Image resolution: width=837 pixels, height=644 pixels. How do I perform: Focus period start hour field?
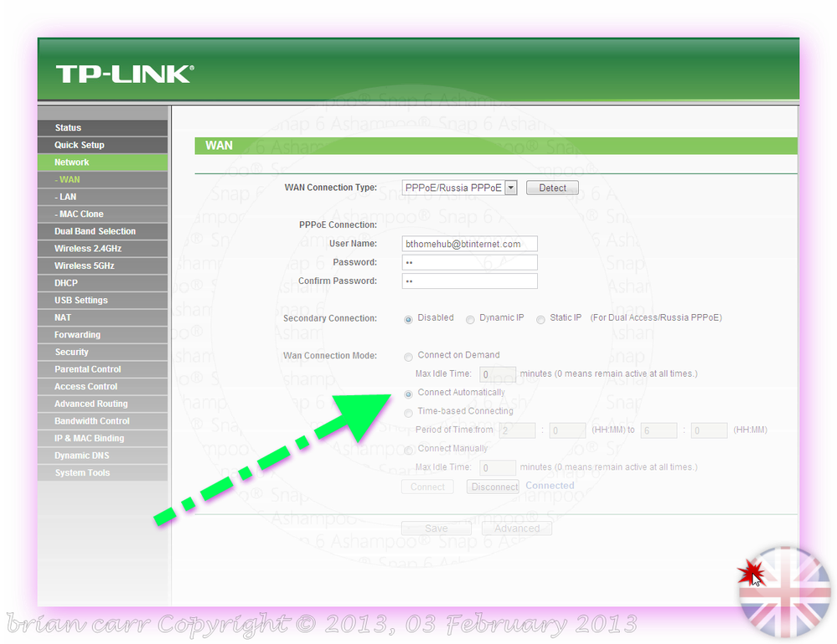(x=517, y=430)
